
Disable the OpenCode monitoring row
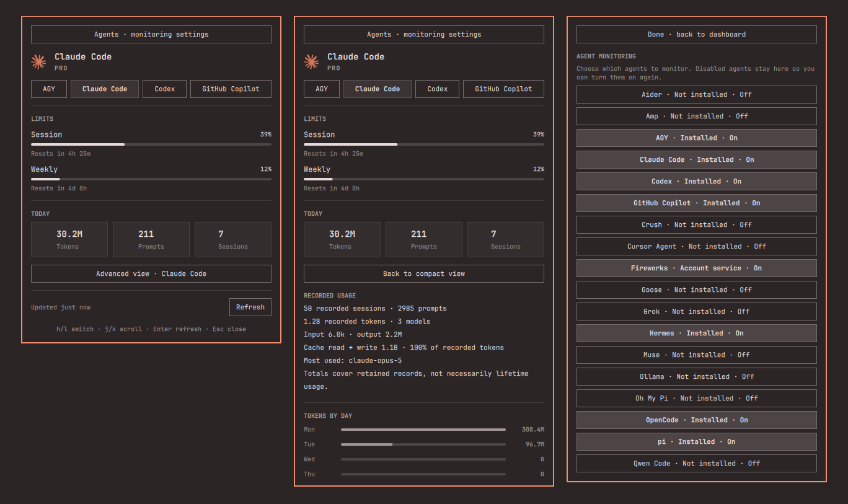click(697, 420)
